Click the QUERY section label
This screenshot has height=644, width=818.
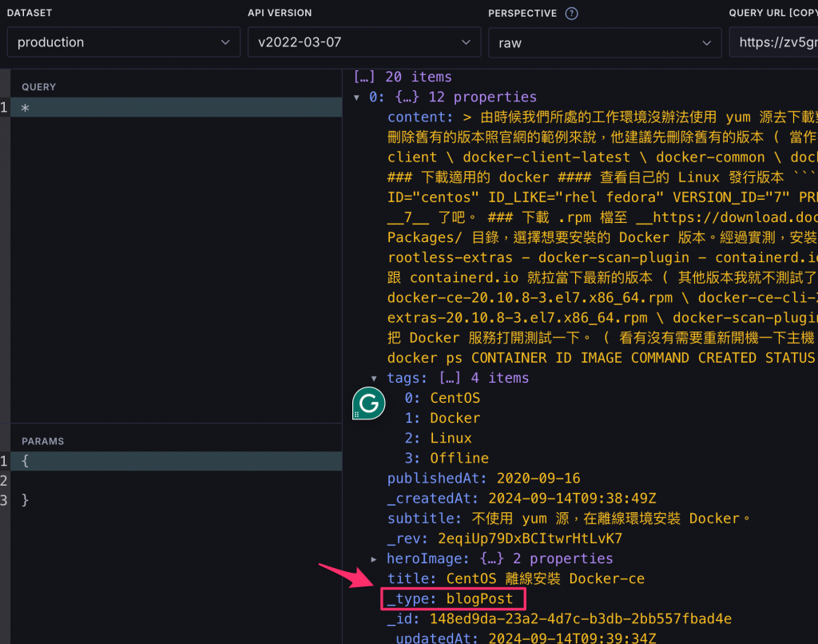coord(38,87)
